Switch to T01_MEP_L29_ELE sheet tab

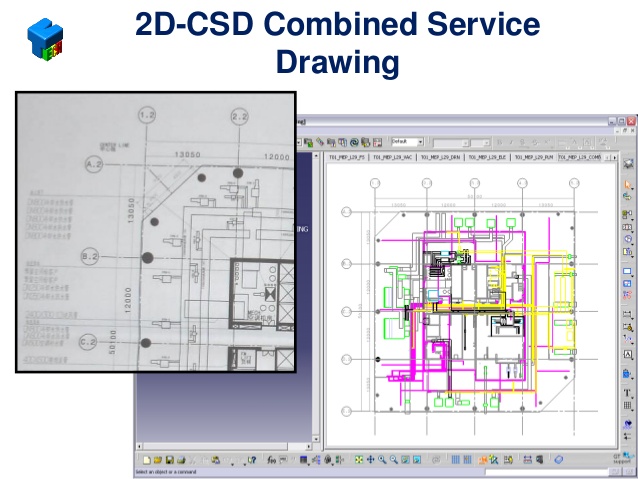point(487,157)
